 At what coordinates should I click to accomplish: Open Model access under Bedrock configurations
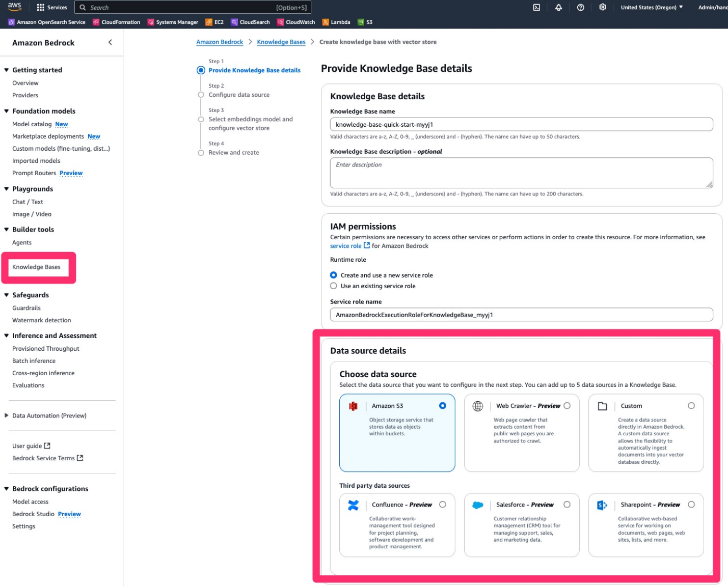coord(31,502)
